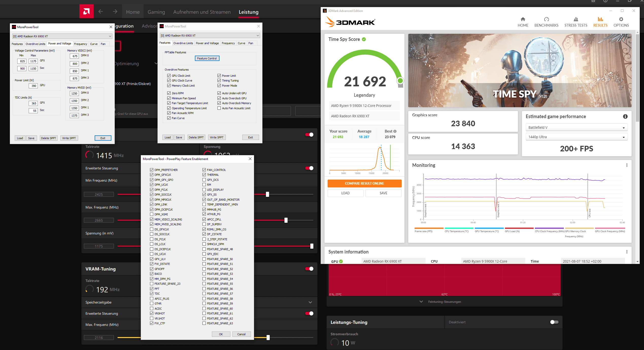This screenshot has height=350, width=644.
Task: Enable the Leistungs-Tuning switch
Action: tap(554, 322)
